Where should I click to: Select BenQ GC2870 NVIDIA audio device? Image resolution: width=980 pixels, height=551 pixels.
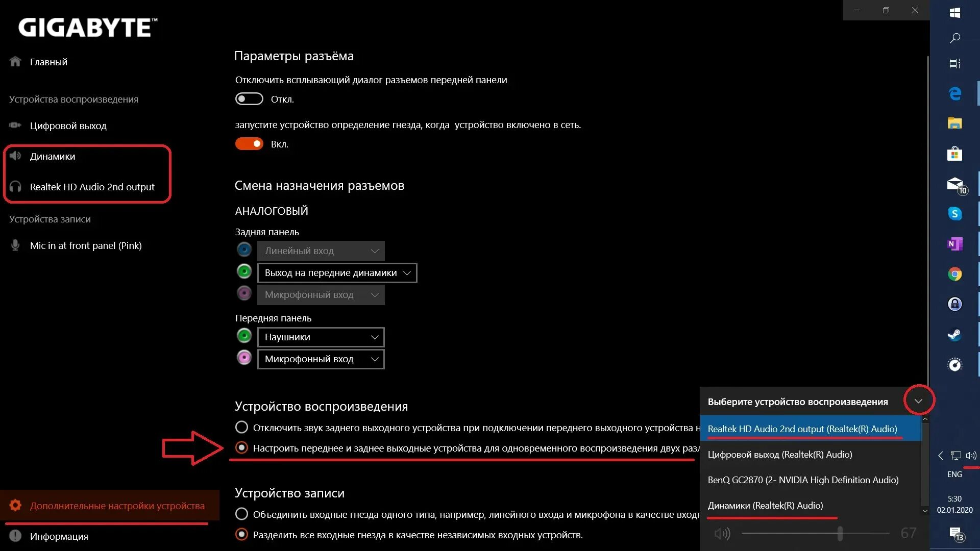pos(803,479)
